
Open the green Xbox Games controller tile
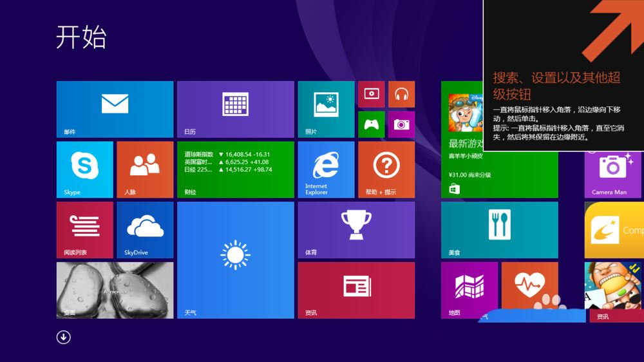click(x=372, y=124)
